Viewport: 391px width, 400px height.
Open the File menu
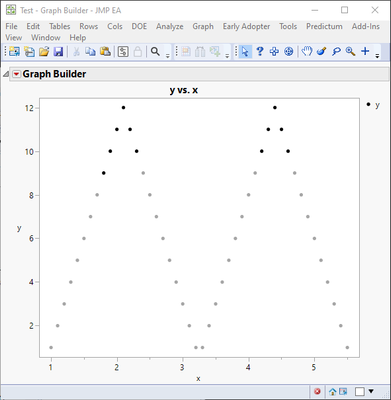tap(11, 26)
